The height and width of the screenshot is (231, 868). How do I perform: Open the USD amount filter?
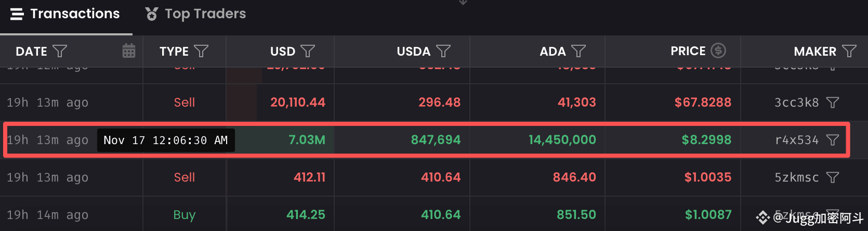click(x=308, y=51)
